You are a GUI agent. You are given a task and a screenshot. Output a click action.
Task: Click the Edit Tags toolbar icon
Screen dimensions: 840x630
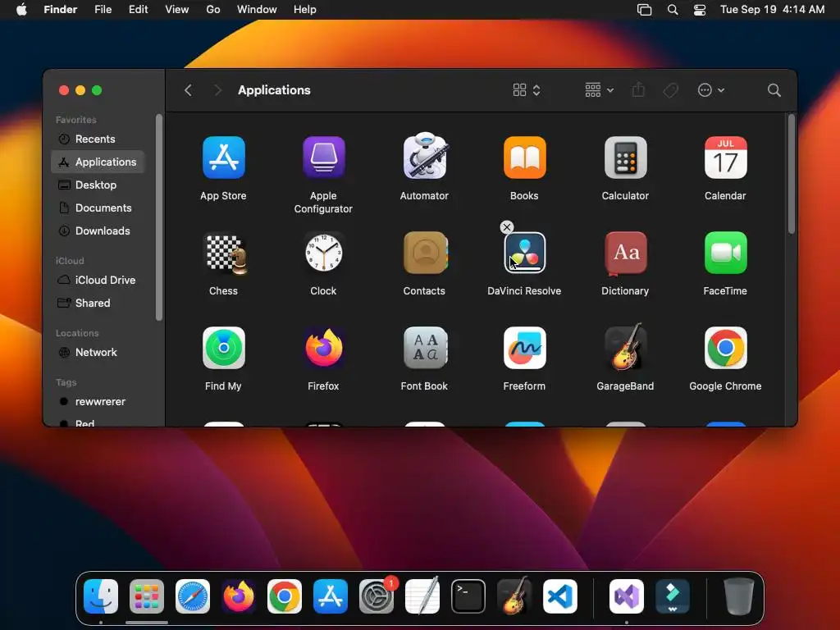pos(670,90)
